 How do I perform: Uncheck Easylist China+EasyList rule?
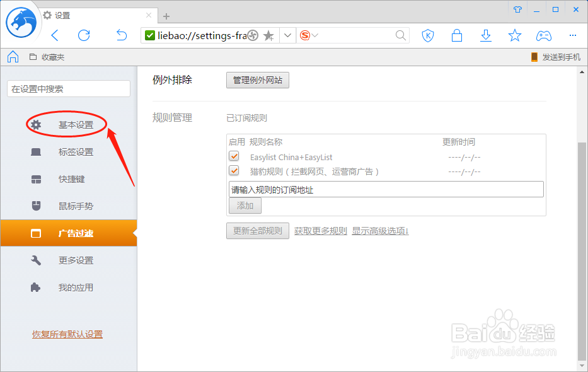[x=234, y=156]
